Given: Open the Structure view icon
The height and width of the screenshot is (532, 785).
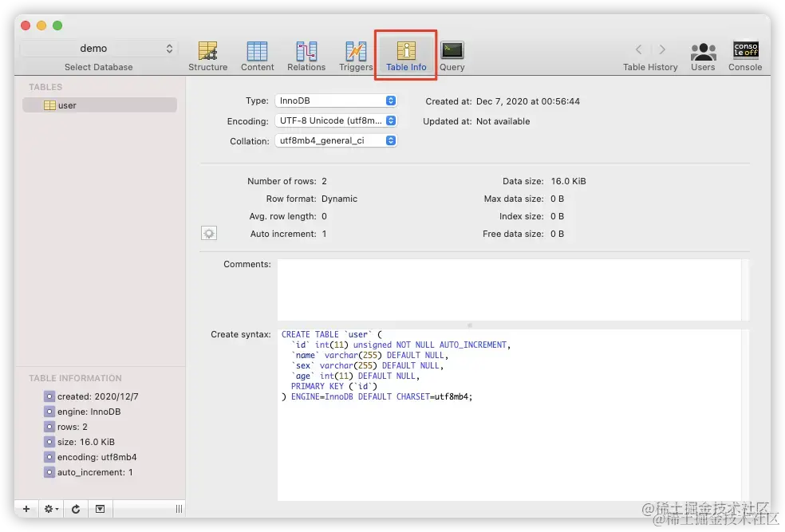Looking at the screenshot, I should pyautogui.click(x=207, y=51).
